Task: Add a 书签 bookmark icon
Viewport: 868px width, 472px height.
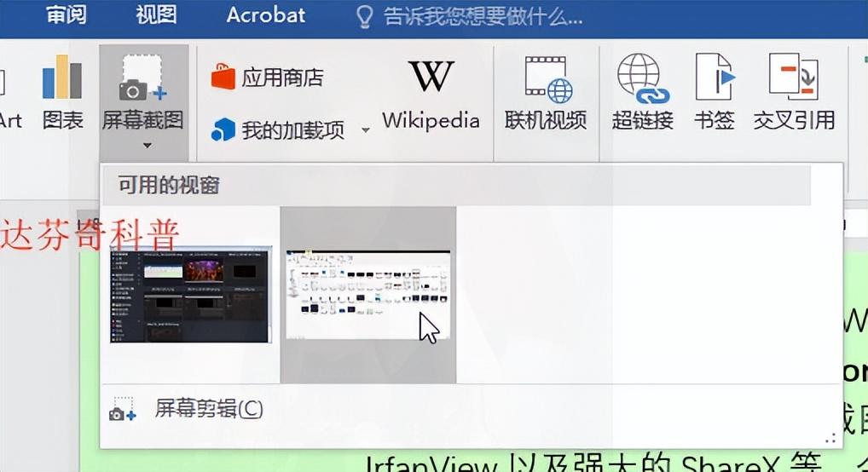Action: 715,77
